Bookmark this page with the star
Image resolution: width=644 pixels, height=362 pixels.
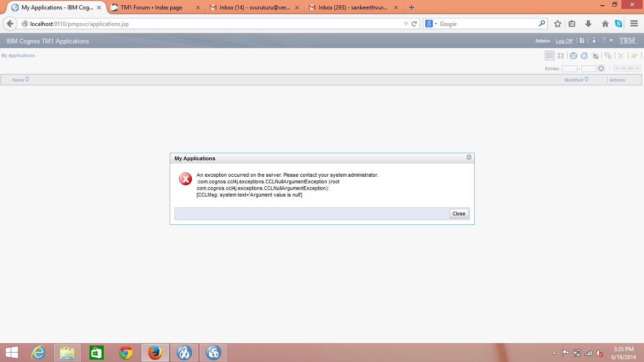(558, 24)
